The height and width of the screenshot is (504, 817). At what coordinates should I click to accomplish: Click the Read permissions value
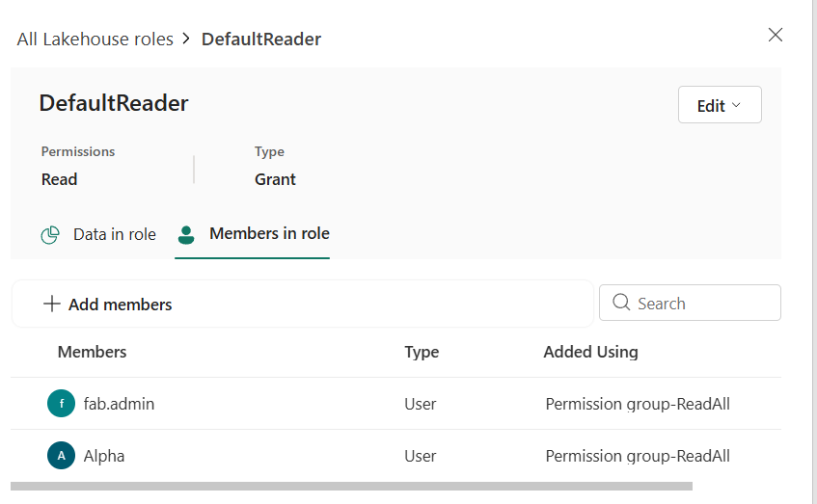60,179
